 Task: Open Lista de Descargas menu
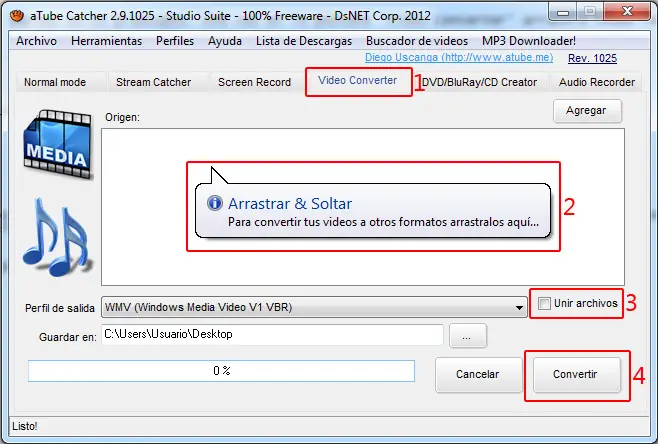(304, 41)
